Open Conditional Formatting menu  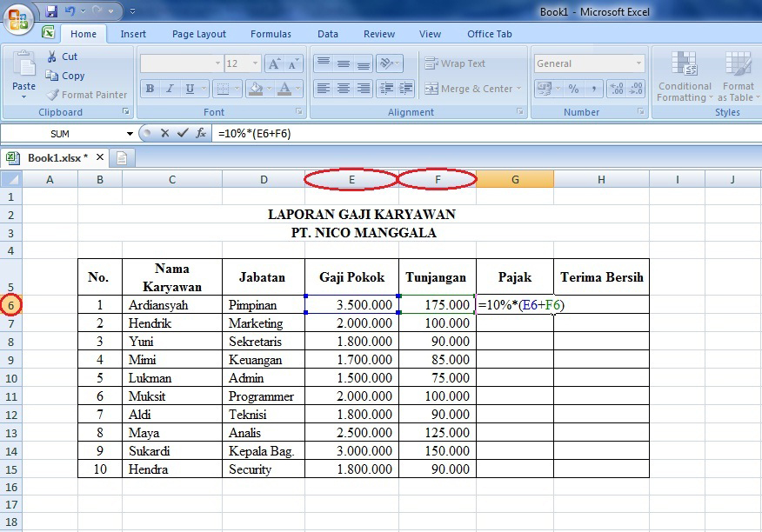(x=685, y=76)
